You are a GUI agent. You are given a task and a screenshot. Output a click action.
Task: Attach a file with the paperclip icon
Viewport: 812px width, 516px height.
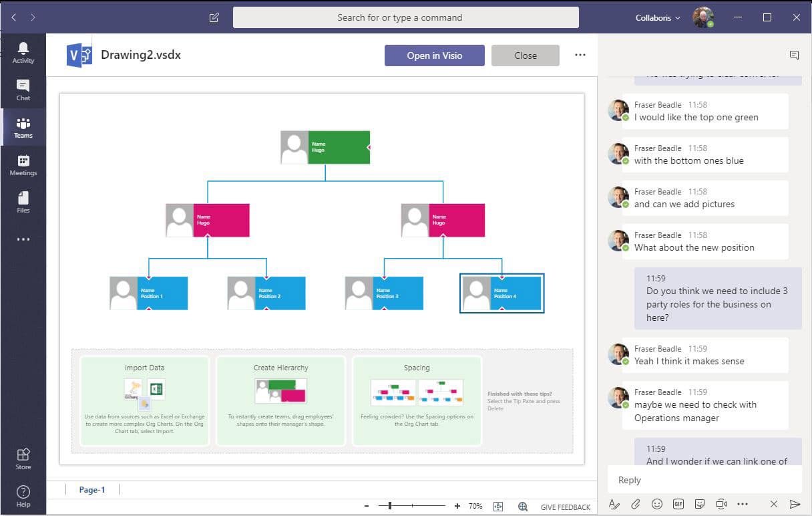click(636, 504)
